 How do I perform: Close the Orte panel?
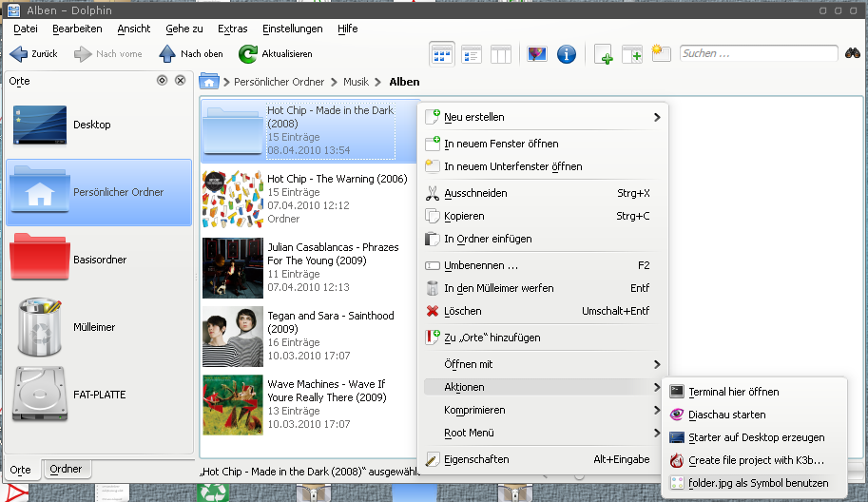pos(181,81)
